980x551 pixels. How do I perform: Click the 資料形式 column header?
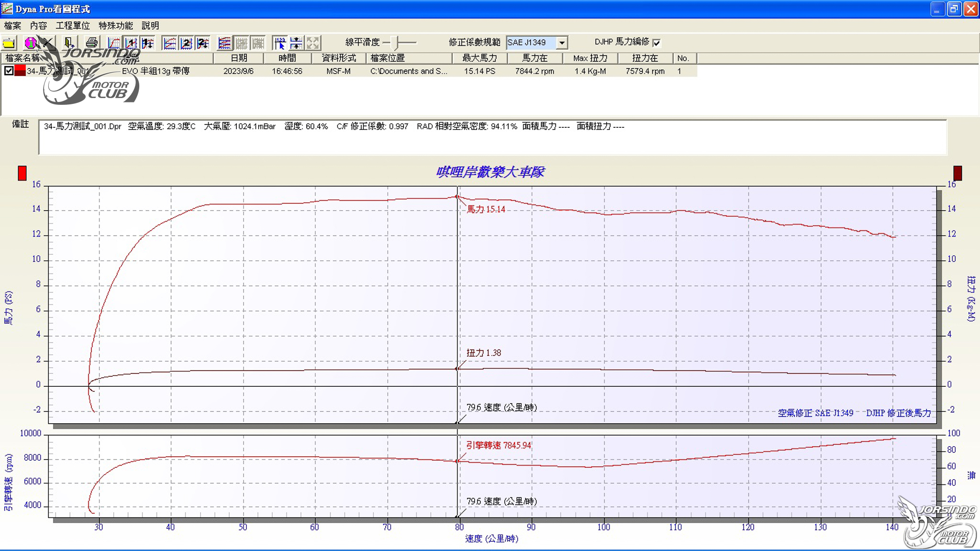(x=339, y=58)
